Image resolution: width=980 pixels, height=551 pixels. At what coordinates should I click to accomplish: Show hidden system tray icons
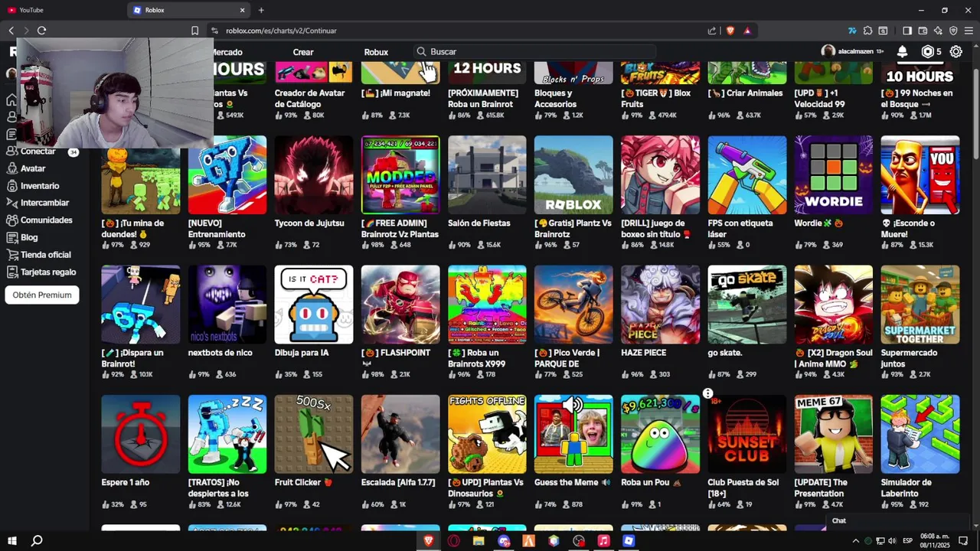point(856,541)
